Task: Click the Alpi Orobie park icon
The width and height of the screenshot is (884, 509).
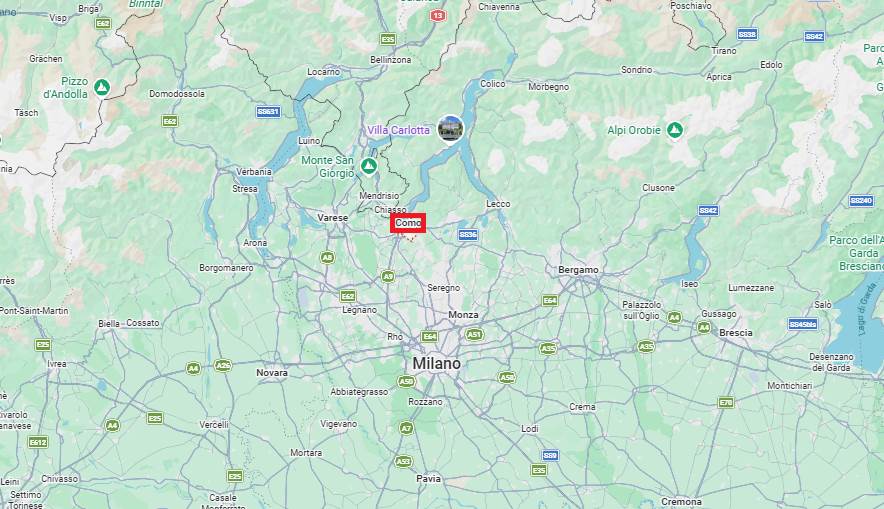Action: click(x=675, y=130)
